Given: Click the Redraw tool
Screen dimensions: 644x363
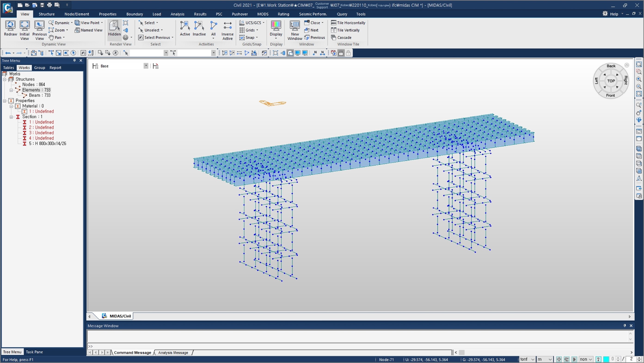Looking at the screenshot, I should click(10, 29).
